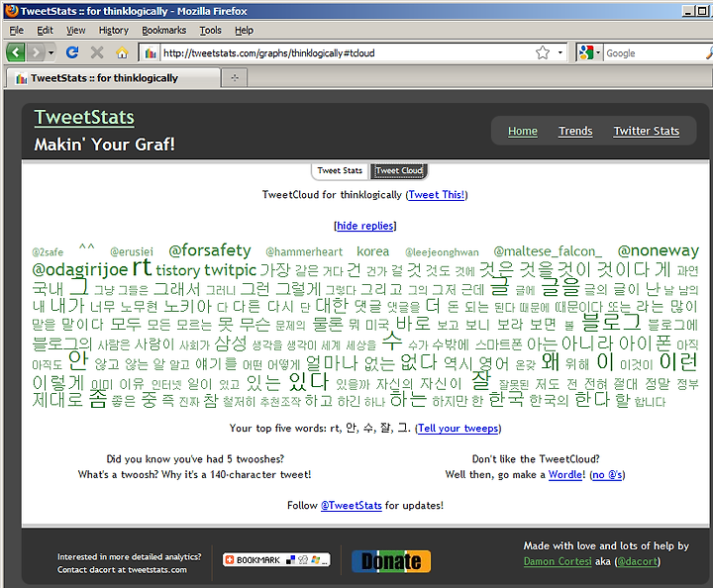This screenshot has width=713, height=588.
Task: Open the Tools menu
Action: click(211, 31)
